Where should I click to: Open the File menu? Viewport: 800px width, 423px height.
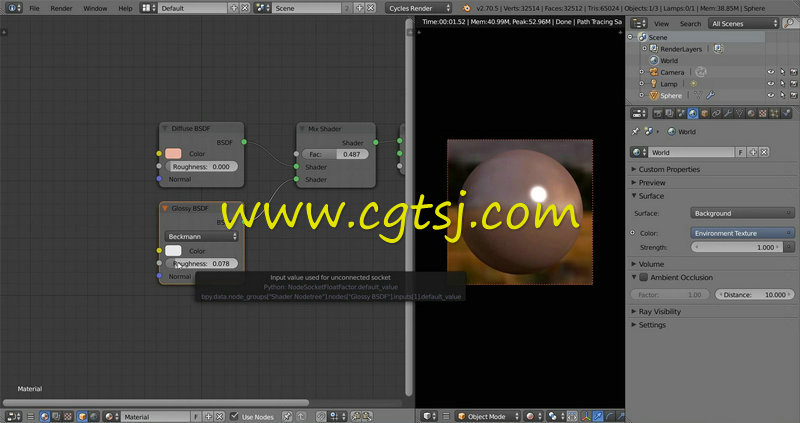pyautogui.click(x=34, y=8)
